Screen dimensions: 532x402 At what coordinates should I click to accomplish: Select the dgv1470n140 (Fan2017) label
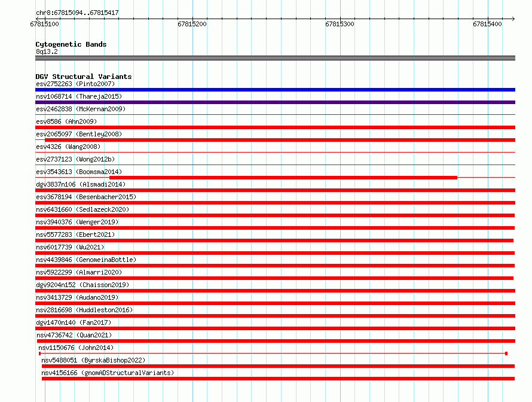tap(74, 322)
